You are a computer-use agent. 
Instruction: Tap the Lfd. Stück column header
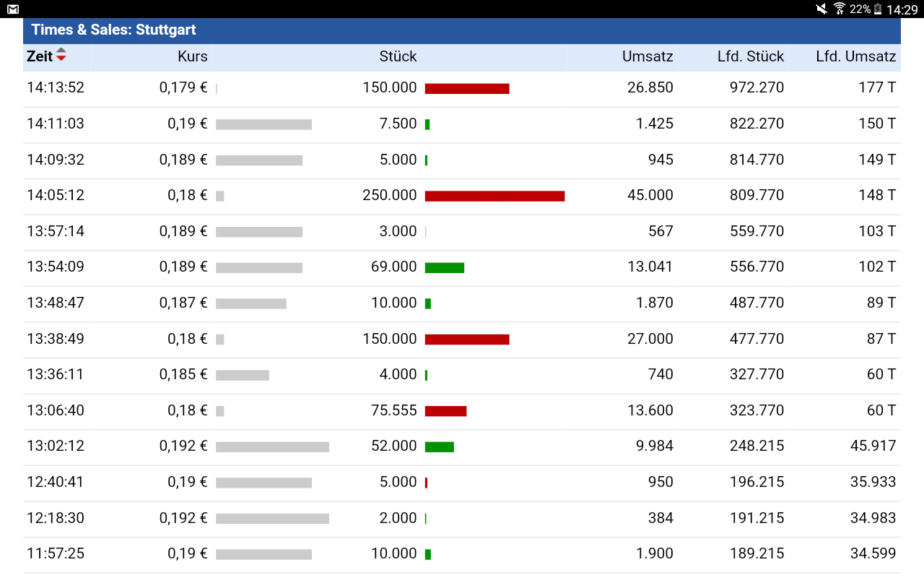pos(751,56)
